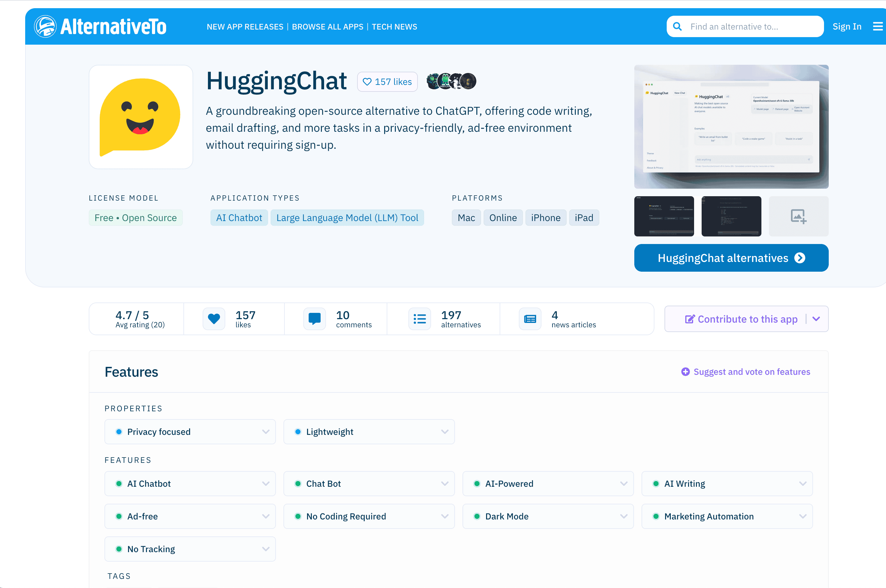Click HuggingChat alternatives button
886x588 pixels.
(731, 258)
